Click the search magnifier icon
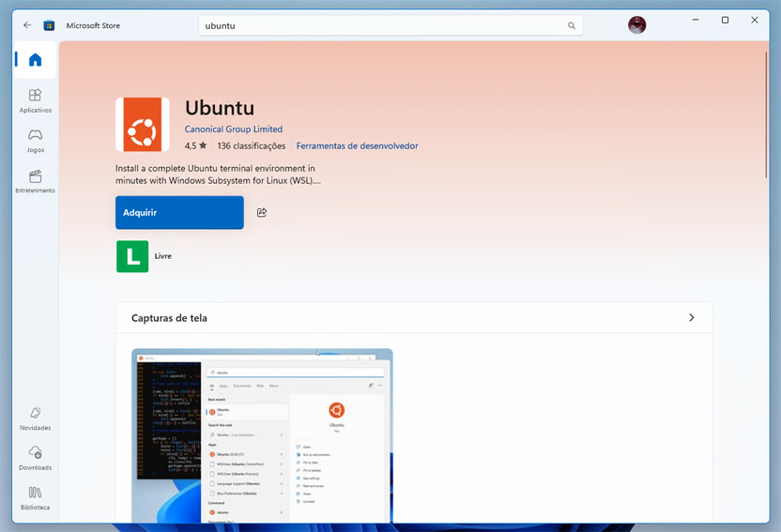Viewport: 781px width, 532px height. click(572, 26)
